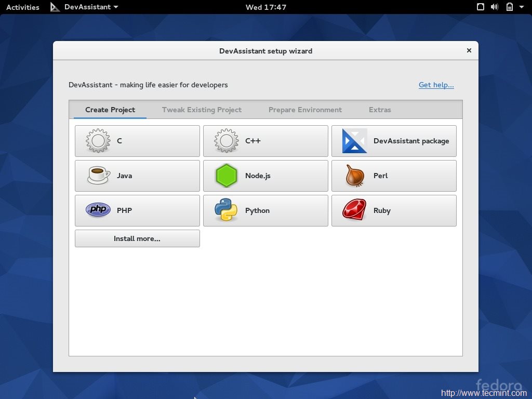Click the Java coffee cup icon
This screenshot has width=532, height=399.
[x=98, y=176]
